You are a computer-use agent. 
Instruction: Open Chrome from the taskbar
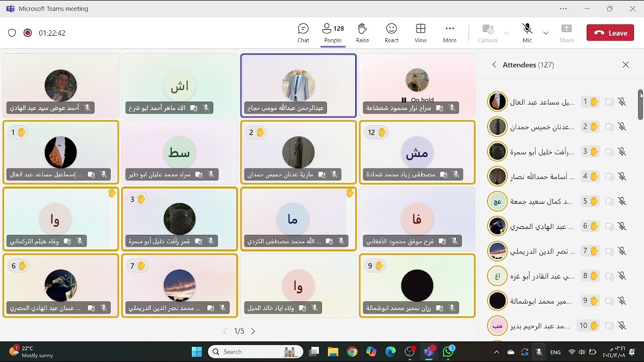pyautogui.click(x=352, y=351)
